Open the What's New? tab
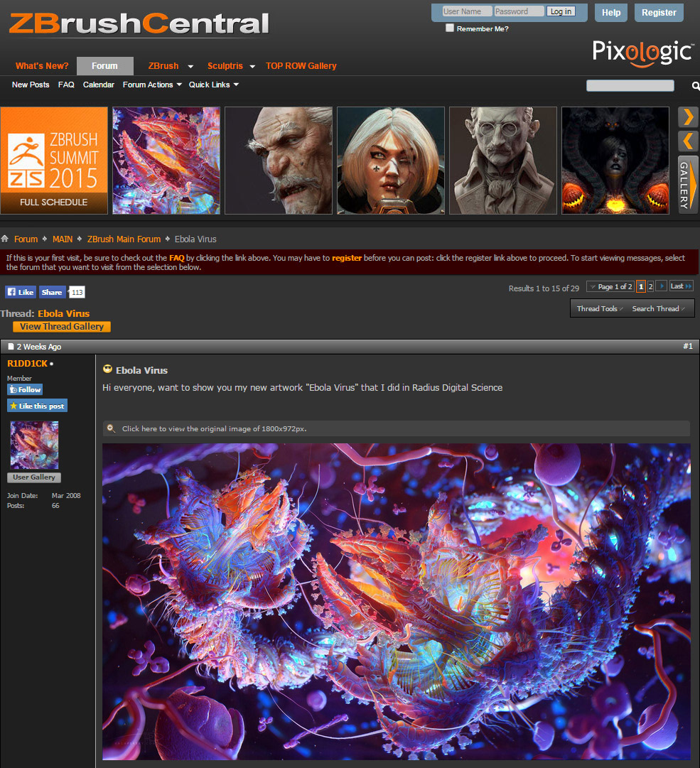The width and height of the screenshot is (700, 768). click(x=42, y=65)
